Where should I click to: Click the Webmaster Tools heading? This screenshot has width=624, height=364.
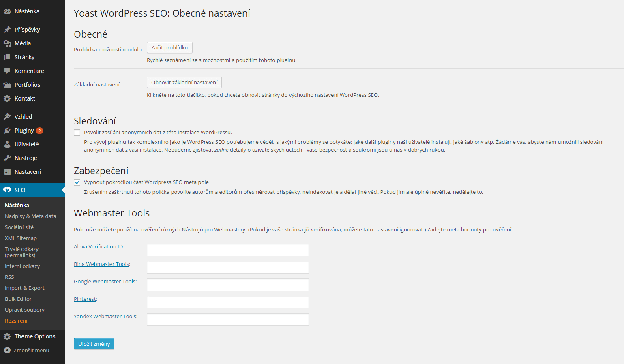pyautogui.click(x=112, y=213)
